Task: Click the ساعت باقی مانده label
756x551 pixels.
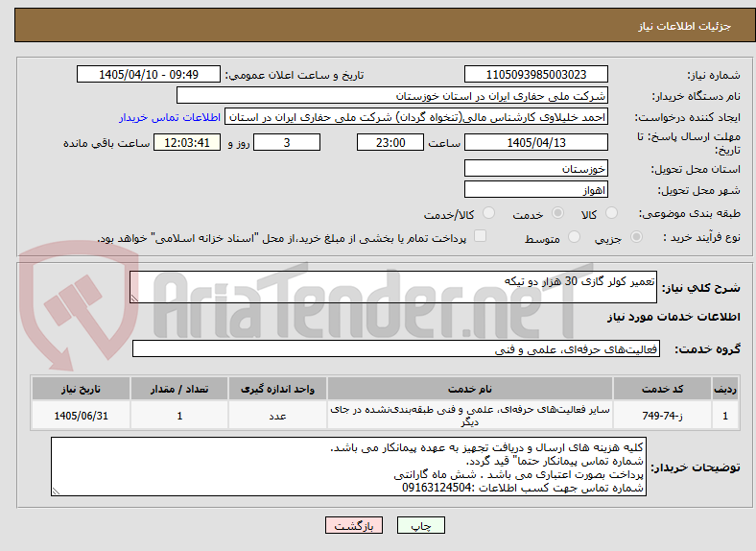Action: (106, 143)
